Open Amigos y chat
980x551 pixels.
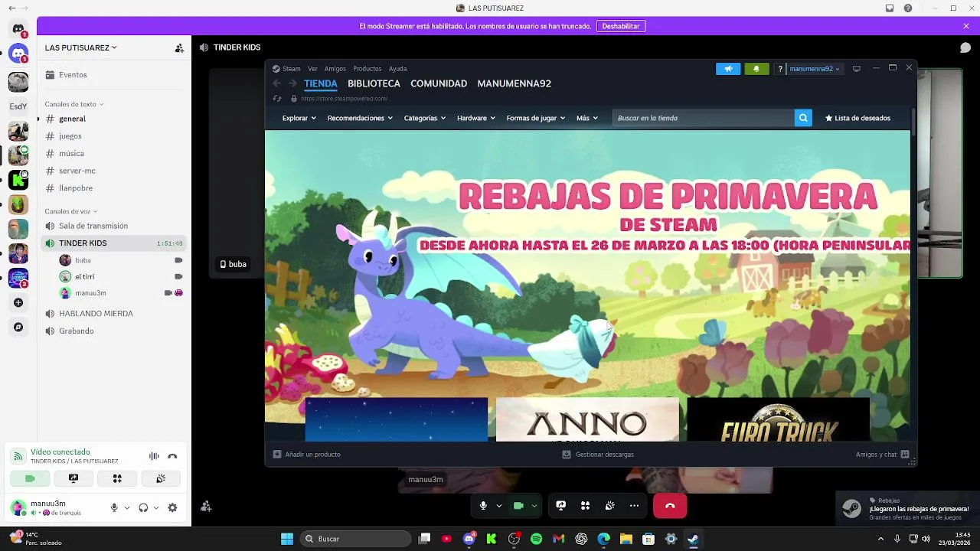pyautogui.click(x=882, y=455)
